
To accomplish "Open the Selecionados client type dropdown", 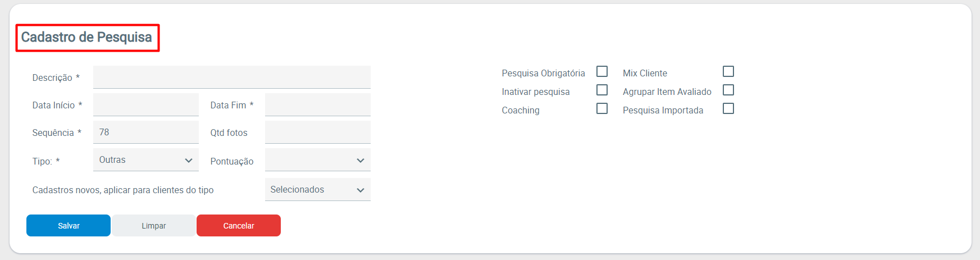I will pos(317,190).
